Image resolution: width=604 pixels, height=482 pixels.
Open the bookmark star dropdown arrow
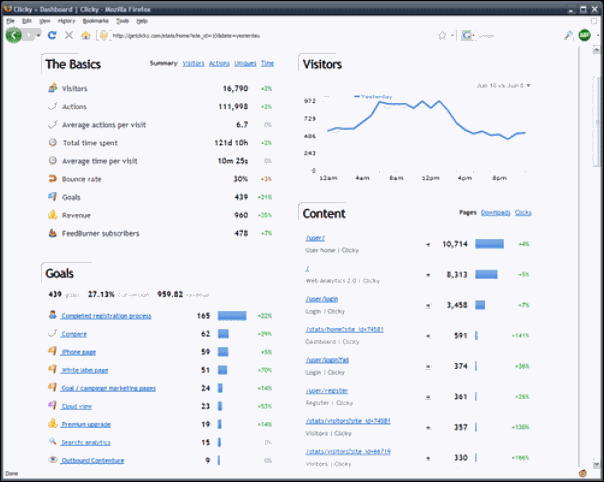452,36
